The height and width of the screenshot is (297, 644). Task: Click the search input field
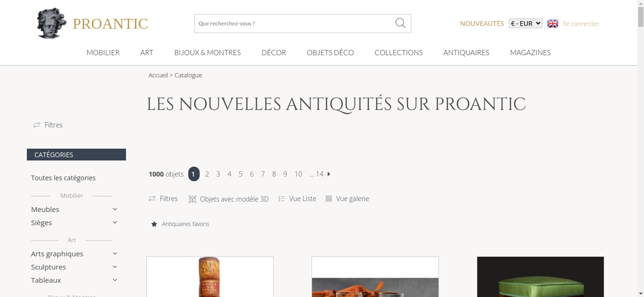(x=295, y=23)
